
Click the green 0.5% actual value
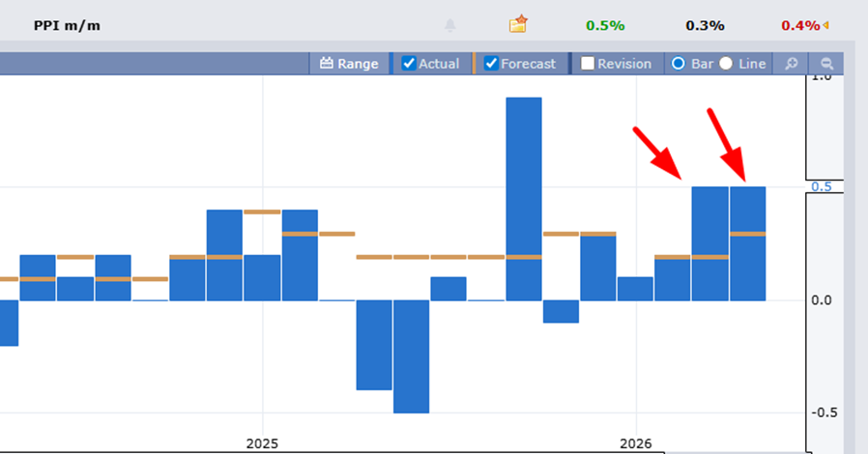(x=605, y=25)
